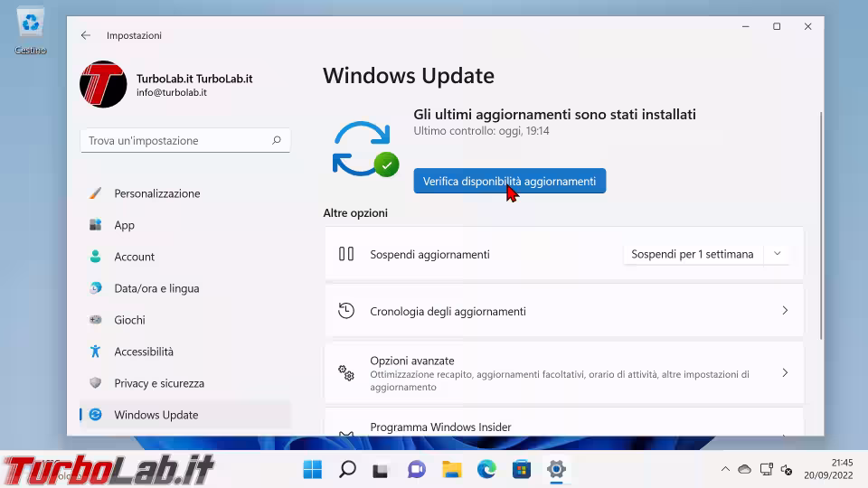868x488 pixels.
Task: Show hidden tray icons chevron
Action: click(x=725, y=469)
